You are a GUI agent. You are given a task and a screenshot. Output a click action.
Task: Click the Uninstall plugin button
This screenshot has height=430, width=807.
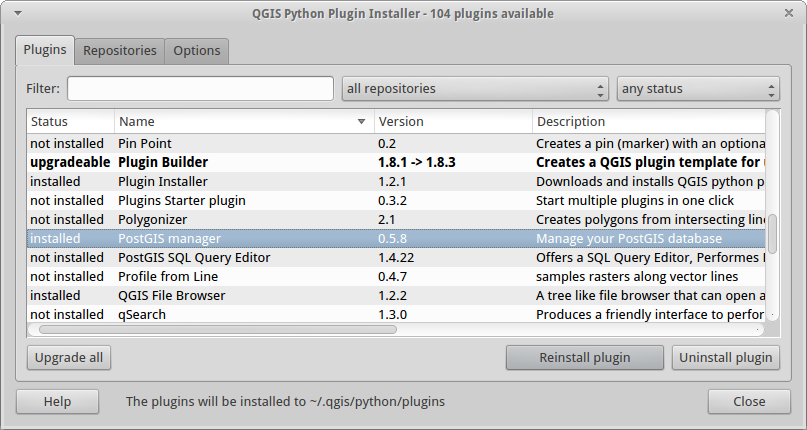click(726, 357)
